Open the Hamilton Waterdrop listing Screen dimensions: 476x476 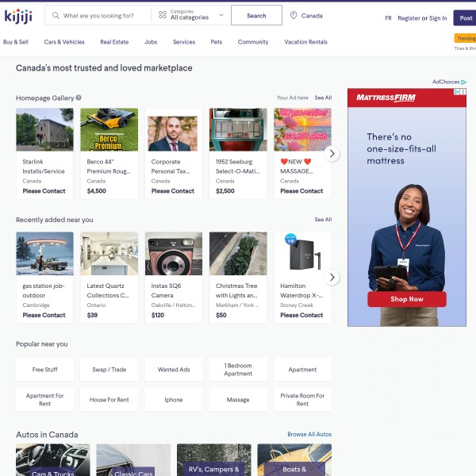pyautogui.click(x=302, y=277)
